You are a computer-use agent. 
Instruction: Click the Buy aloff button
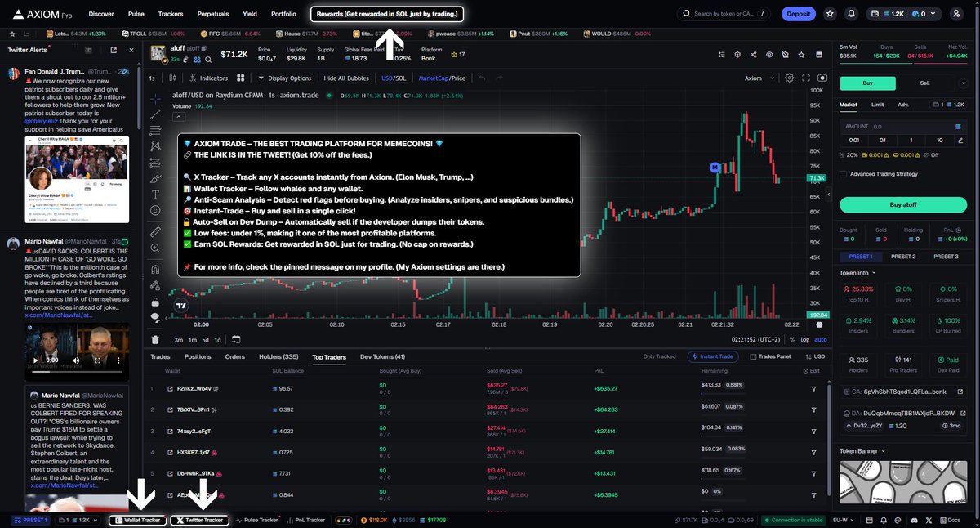click(902, 204)
